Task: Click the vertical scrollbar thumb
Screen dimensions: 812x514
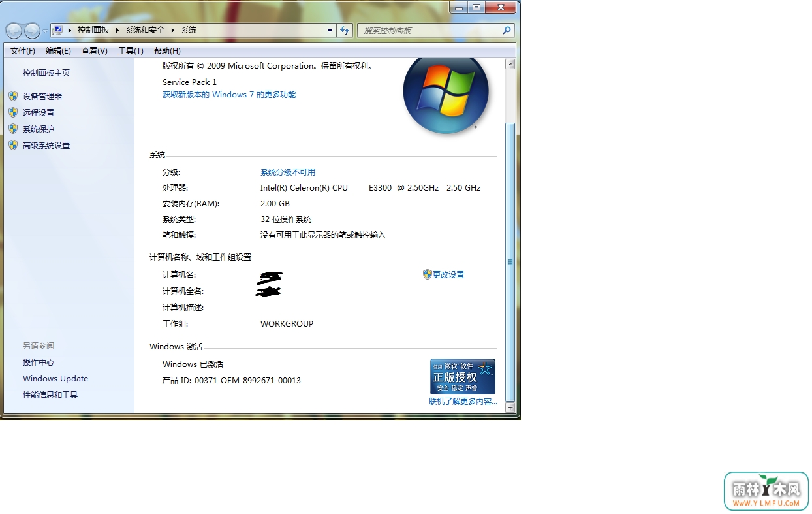Action: (x=510, y=261)
